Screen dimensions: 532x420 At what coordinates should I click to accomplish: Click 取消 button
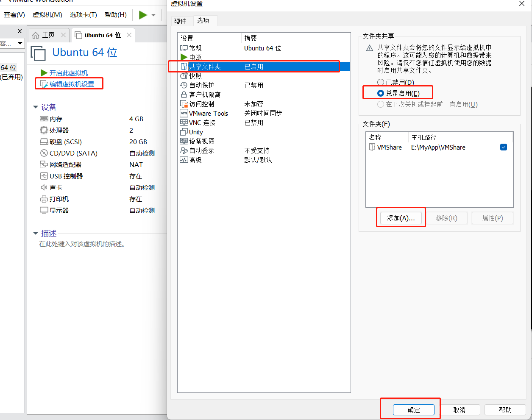point(460,410)
